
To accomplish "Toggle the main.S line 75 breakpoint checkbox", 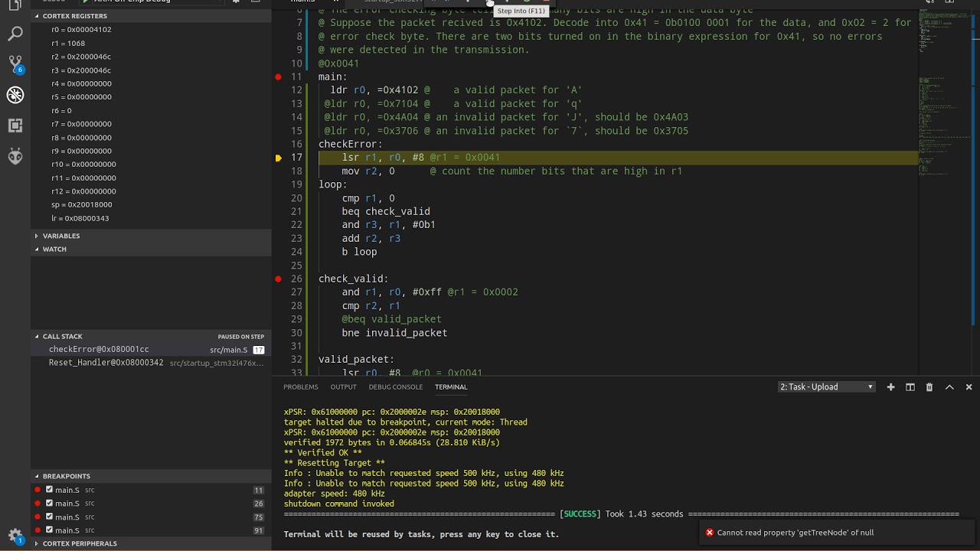I will click(x=50, y=517).
